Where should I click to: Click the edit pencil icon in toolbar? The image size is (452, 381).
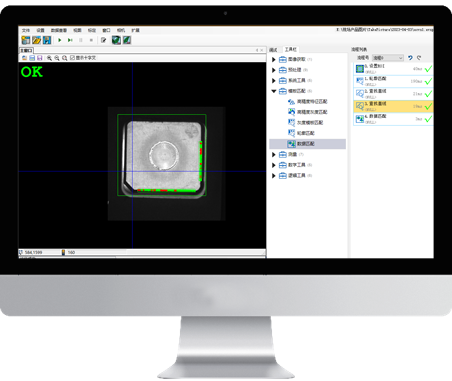[x=103, y=40]
